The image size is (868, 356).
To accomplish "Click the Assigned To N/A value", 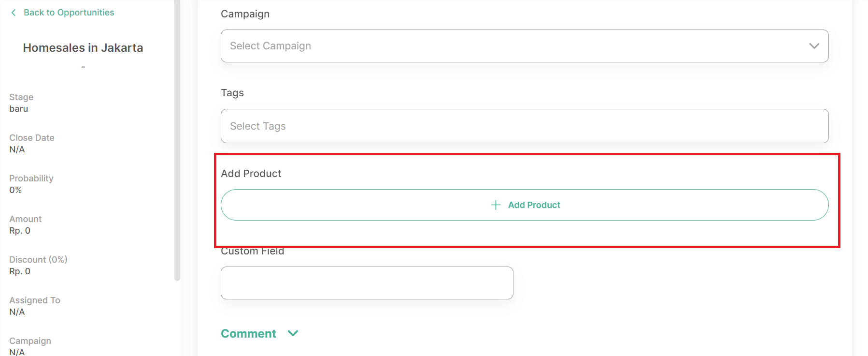I will click(17, 312).
